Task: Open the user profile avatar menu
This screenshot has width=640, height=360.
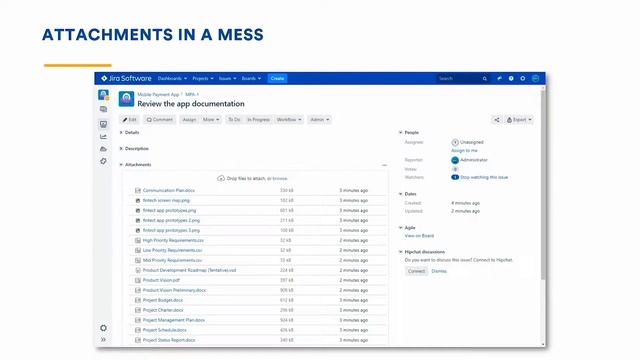Action: tap(536, 78)
